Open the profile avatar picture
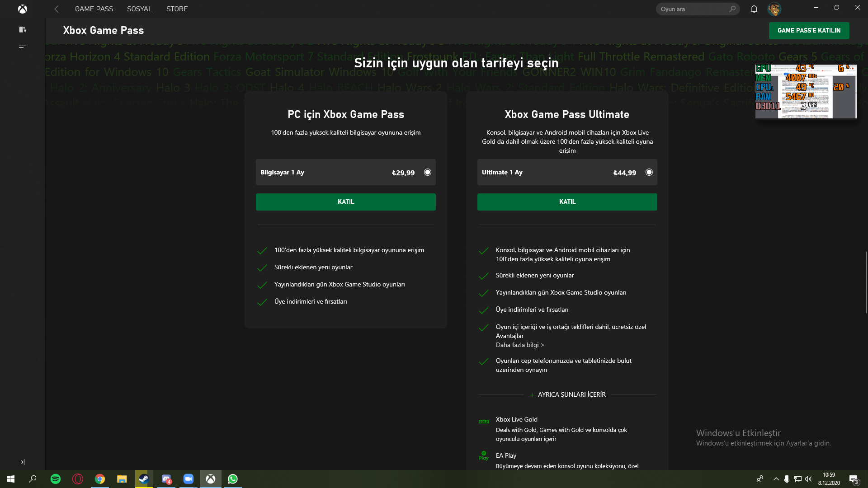Screen dimensions: 868x488 pos(774,9)
